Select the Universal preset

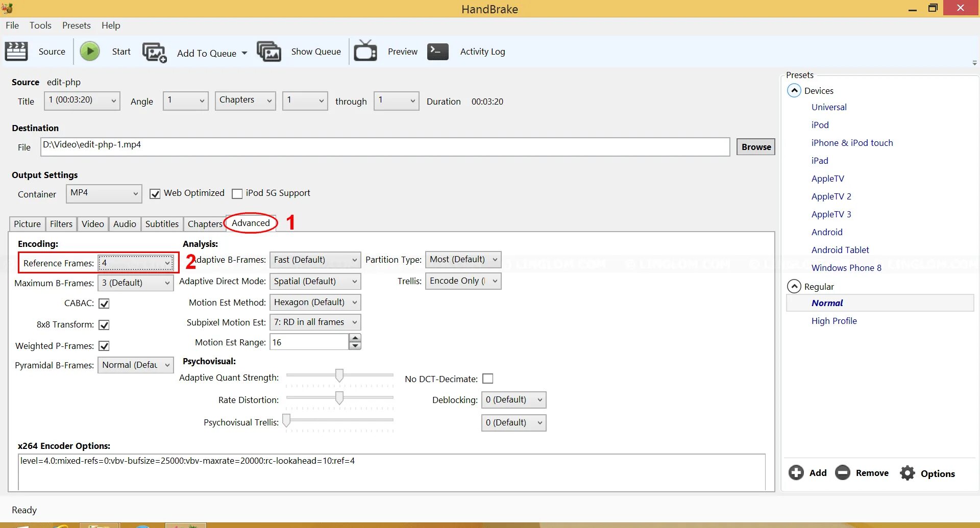click(829, 107)
